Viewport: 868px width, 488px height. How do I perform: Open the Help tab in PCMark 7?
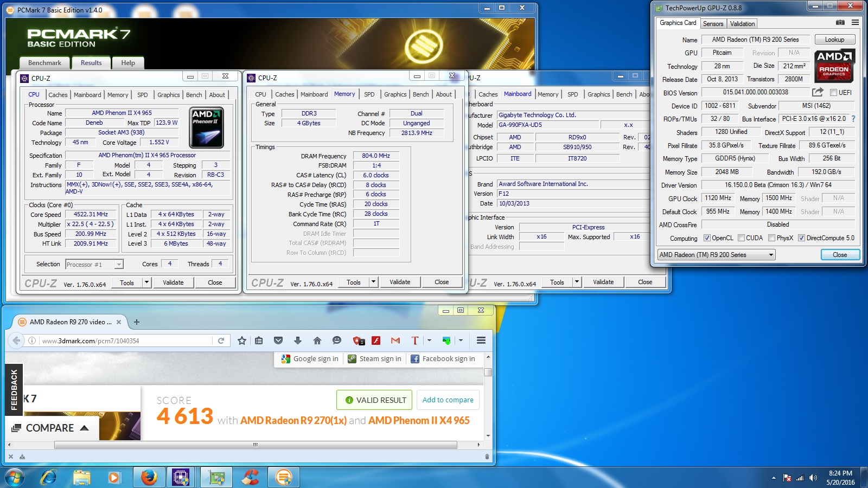(128, 63)
